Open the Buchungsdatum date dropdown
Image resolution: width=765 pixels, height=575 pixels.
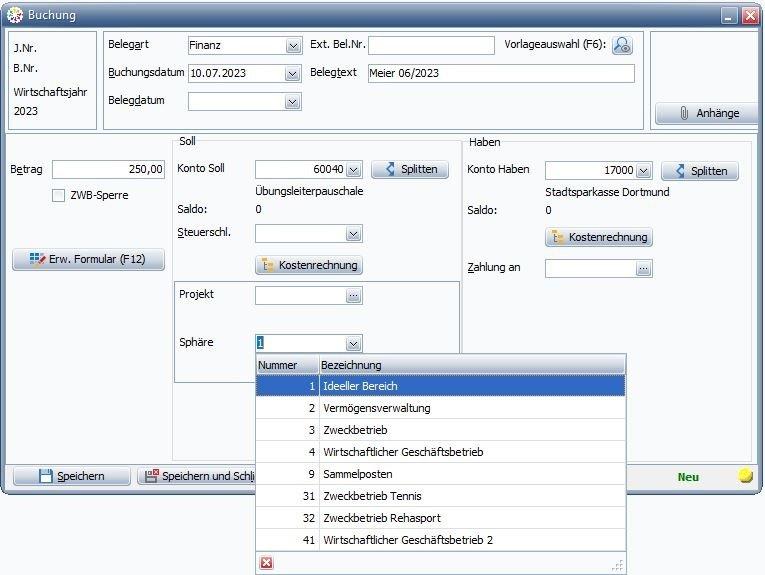click(292, 74)
